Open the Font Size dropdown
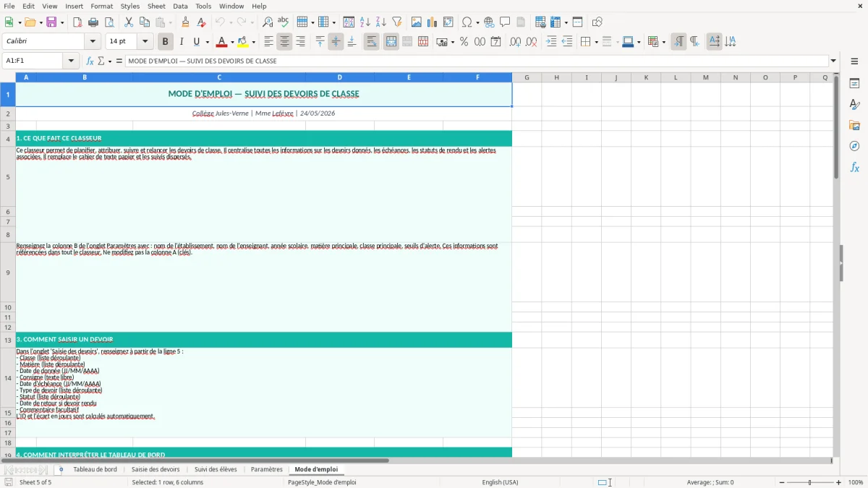Image resolution: width=868 pixels, height=488 pixels. 145,42
